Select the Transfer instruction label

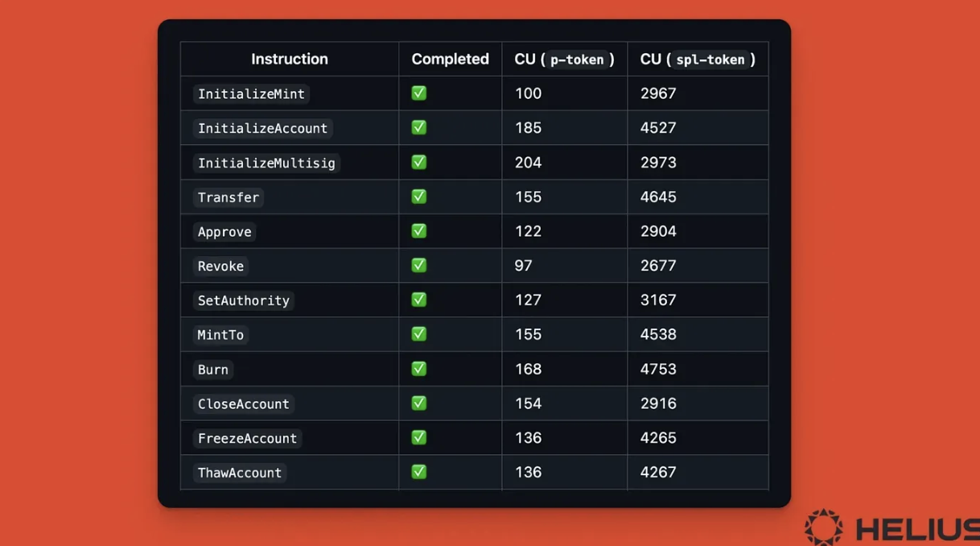click(x=229, y=197)
